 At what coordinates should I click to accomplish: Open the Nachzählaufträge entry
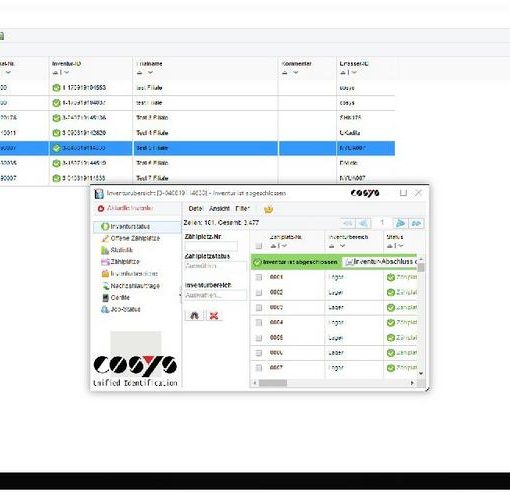131,286
